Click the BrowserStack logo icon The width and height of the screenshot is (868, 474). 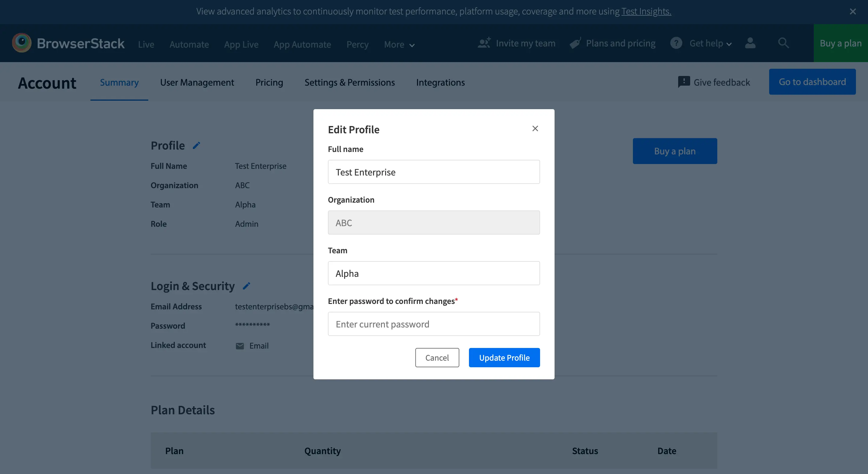tap(22, 43)
